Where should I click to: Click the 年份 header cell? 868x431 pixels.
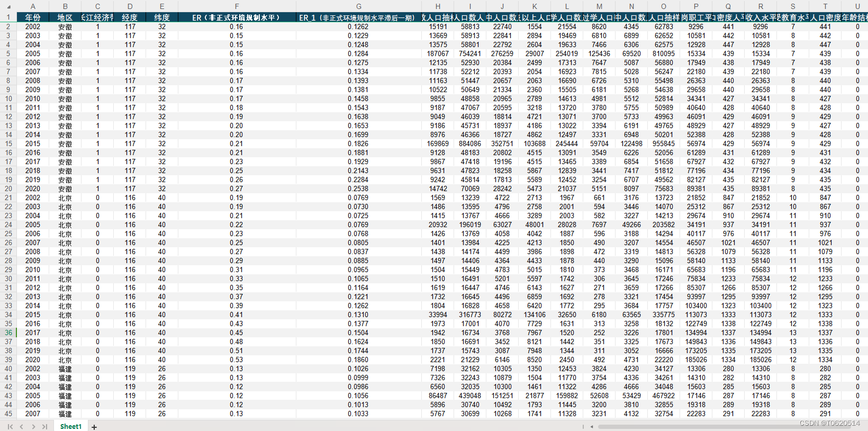point(33,17)
